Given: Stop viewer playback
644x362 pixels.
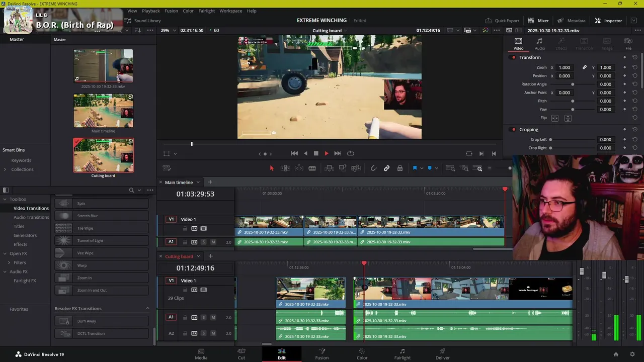Looking at the screenshot, I should 316,153.
